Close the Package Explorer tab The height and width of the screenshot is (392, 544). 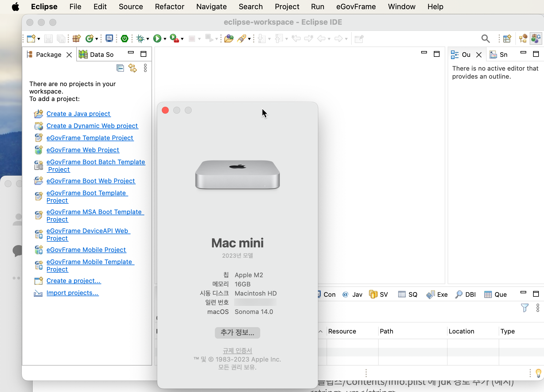point(69,55)
